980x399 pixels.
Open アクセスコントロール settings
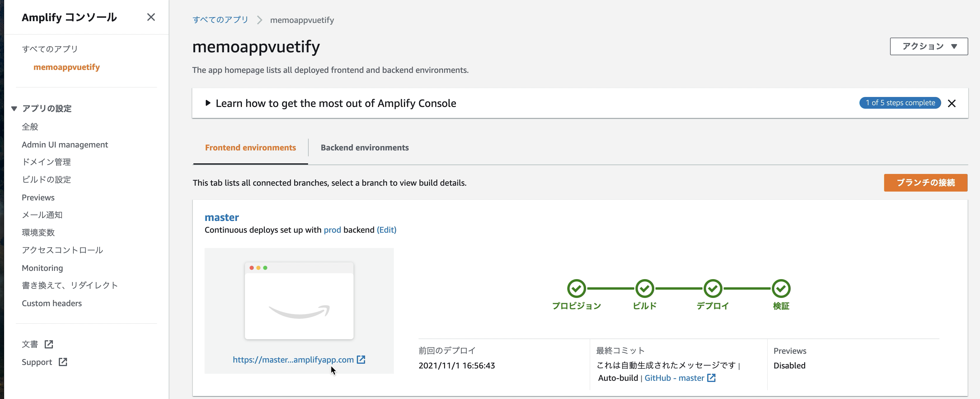point(62,250)
